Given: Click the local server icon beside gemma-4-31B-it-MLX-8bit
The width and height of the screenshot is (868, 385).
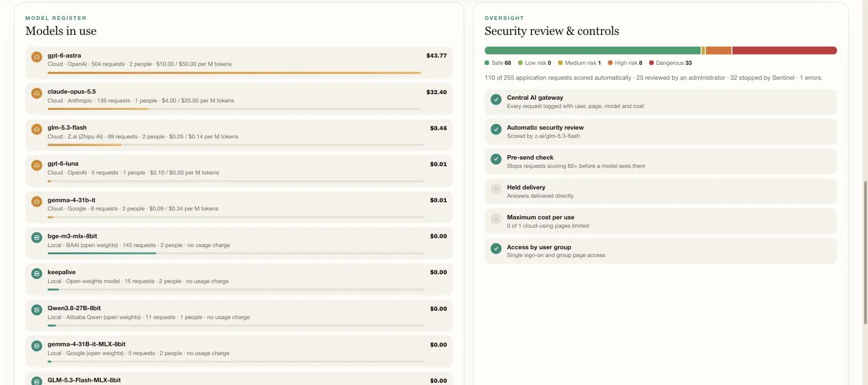Looking at the screenshot, I should pyautogui.click(x=37, y=346).
